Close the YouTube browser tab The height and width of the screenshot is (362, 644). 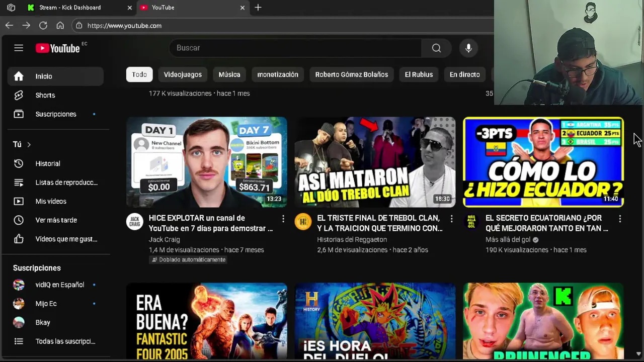pyautogui.click(x=242, y=8)
